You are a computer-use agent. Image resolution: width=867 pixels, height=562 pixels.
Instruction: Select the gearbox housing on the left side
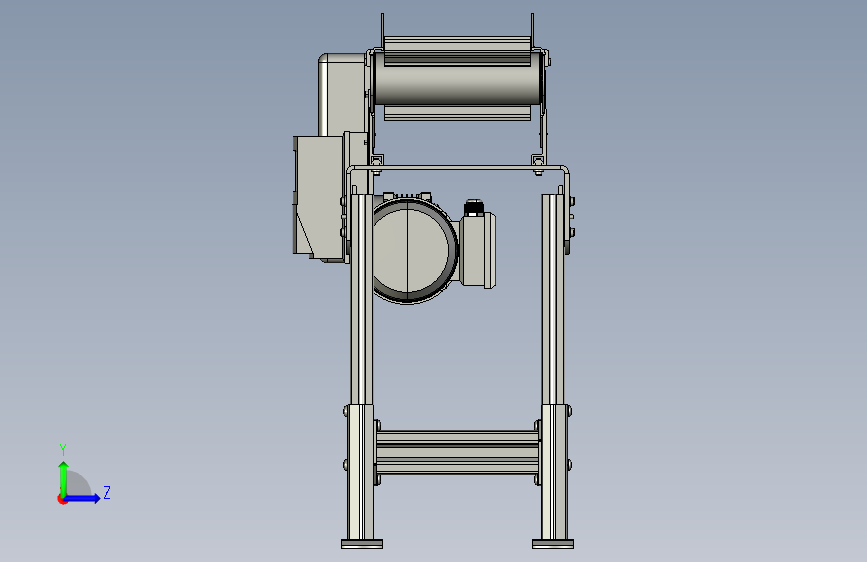pos(319,197)
